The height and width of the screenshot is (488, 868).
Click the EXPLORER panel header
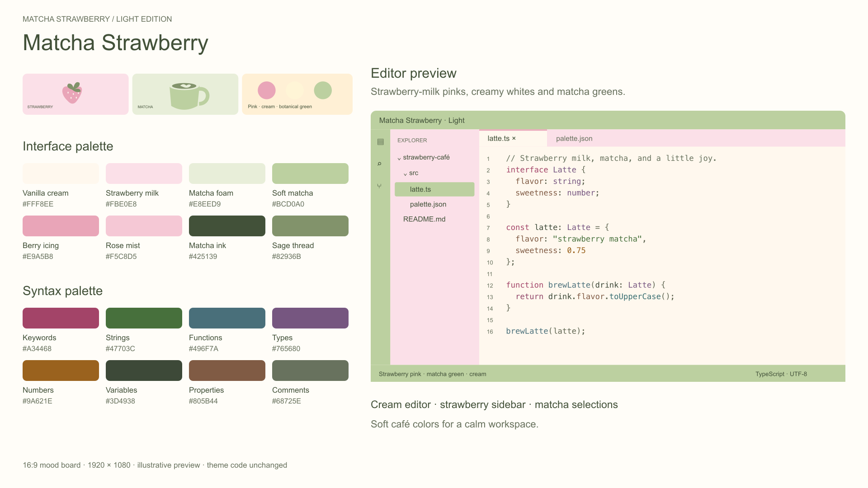412,141
